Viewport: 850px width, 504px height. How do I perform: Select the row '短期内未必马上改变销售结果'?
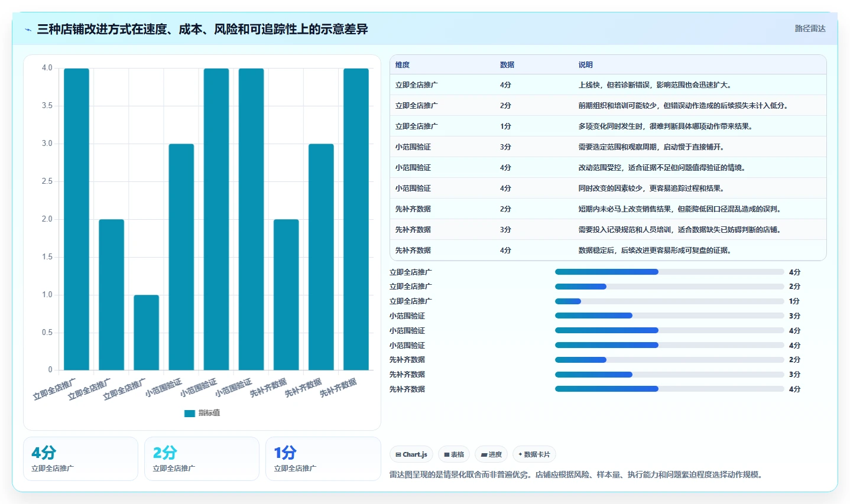[x=608, y=209]
